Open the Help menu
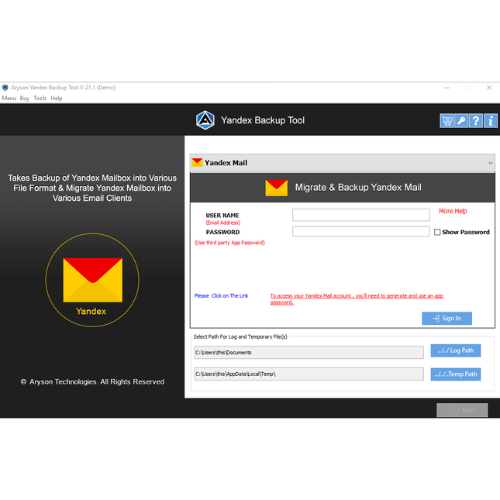 (56, 98)
